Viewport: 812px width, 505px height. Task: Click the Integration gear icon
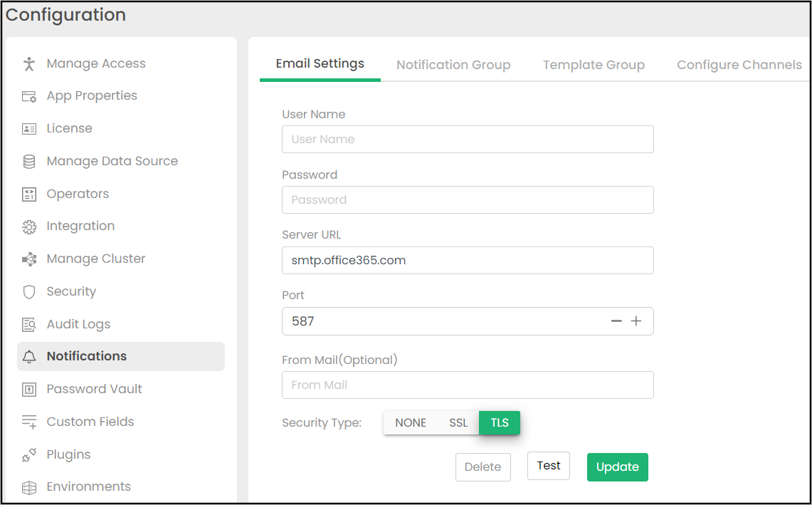click(29, 227)
